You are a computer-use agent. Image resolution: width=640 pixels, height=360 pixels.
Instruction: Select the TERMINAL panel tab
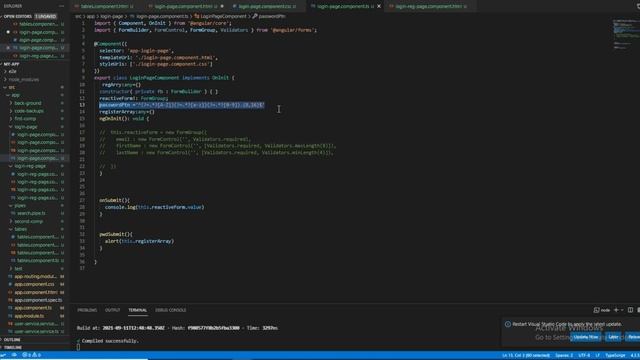pos(138,310)
